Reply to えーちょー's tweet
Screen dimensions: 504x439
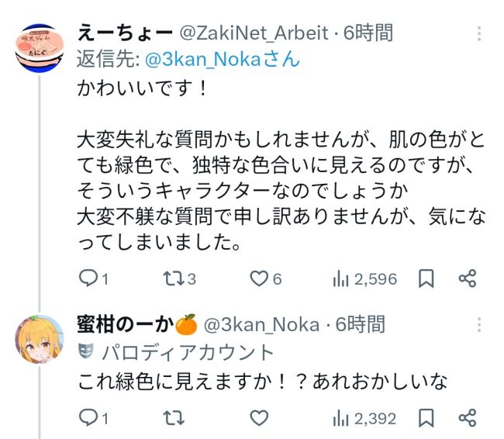click(x=88, y=279)
